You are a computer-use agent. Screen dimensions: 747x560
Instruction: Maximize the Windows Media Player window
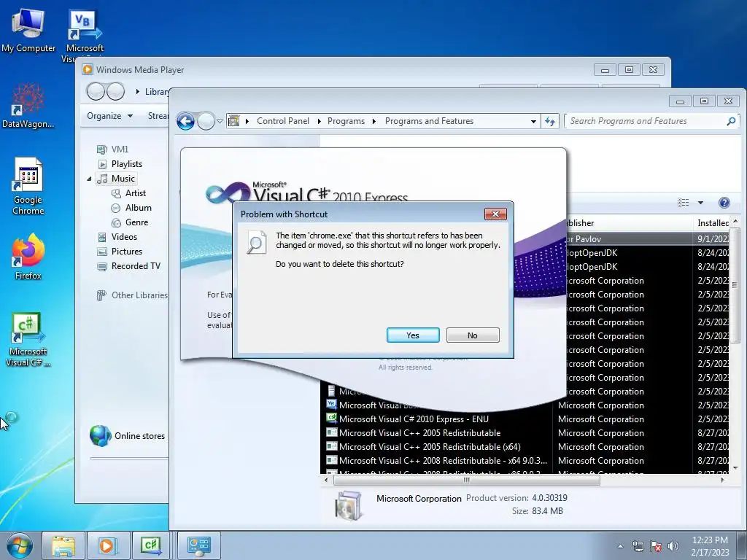pos(629,70)
